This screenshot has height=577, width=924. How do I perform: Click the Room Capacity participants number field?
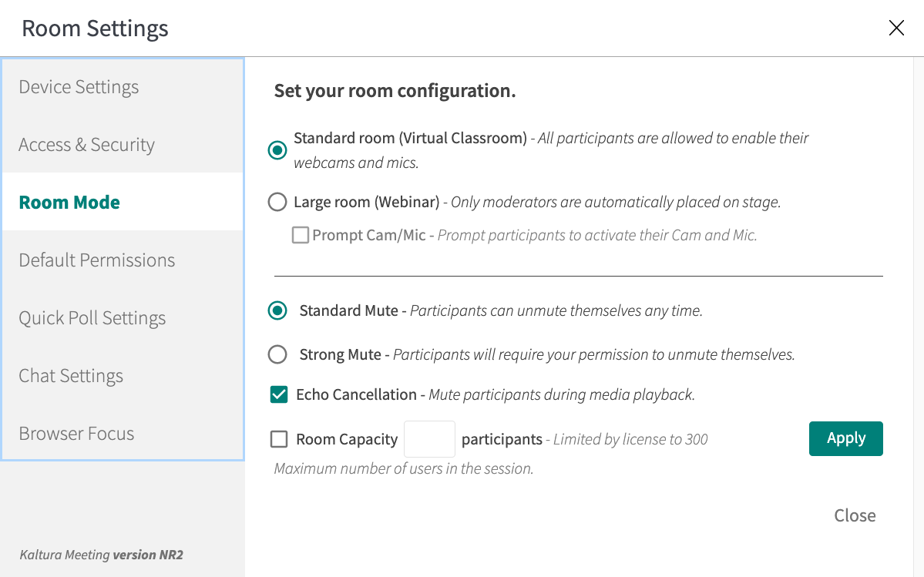tap(429, 439)
